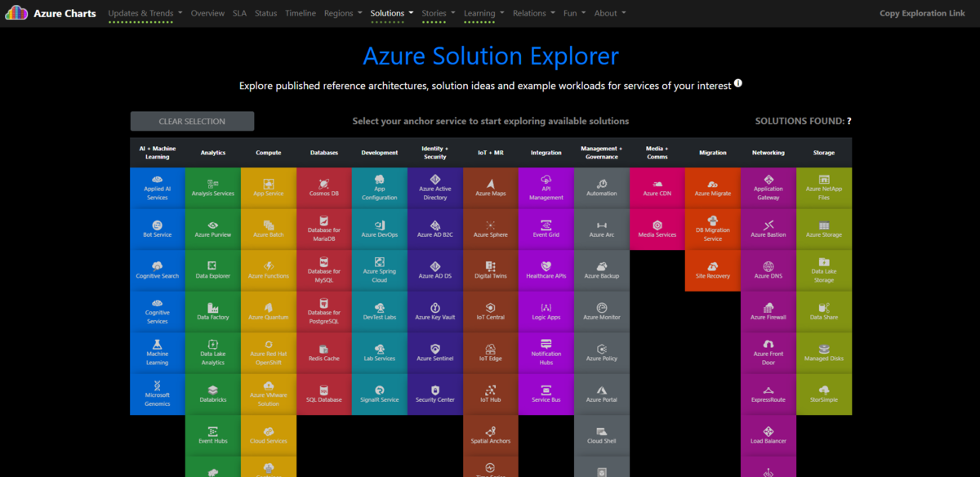Screen dimensions: 980x477
Task: Pick the Logic Apps tile
Action: (x=546, y=311)
